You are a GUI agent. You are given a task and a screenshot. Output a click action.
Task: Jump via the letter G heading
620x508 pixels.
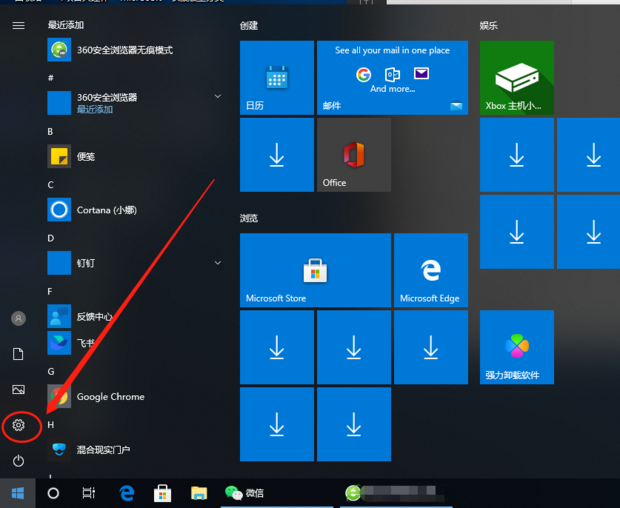[51, 371]
